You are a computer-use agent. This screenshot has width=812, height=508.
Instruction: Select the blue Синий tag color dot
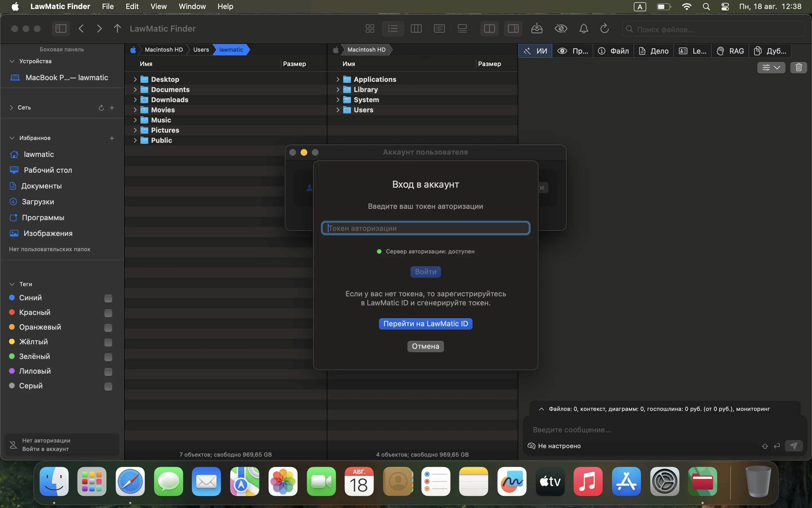[x=12, y=297]
